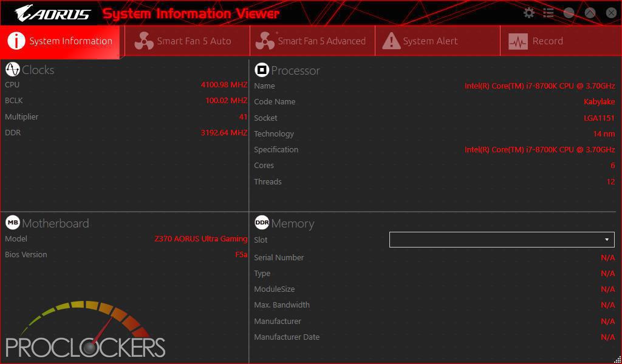Click the 'Socket' label
622x364 pixels.
(x=266, y=118)
